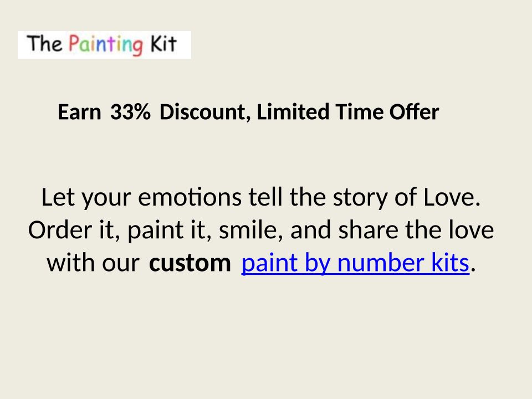Click the word The in the logo

coord(46,44)
